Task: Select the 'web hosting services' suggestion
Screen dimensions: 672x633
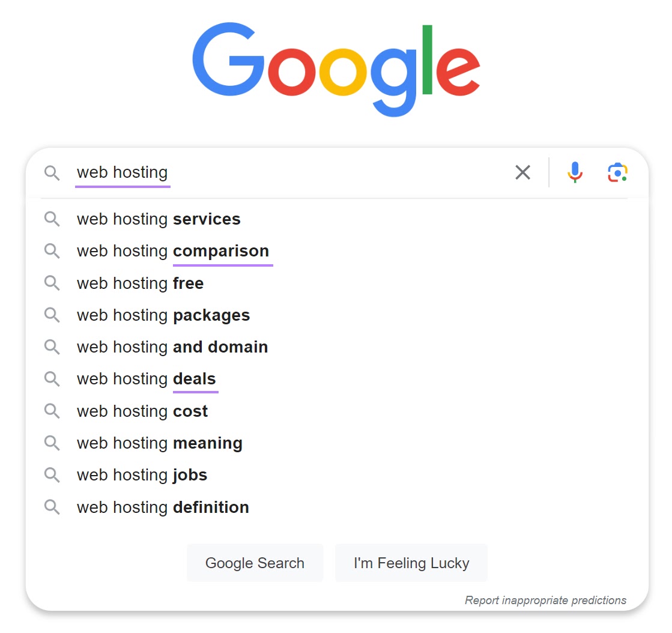Action: [158, 219]
